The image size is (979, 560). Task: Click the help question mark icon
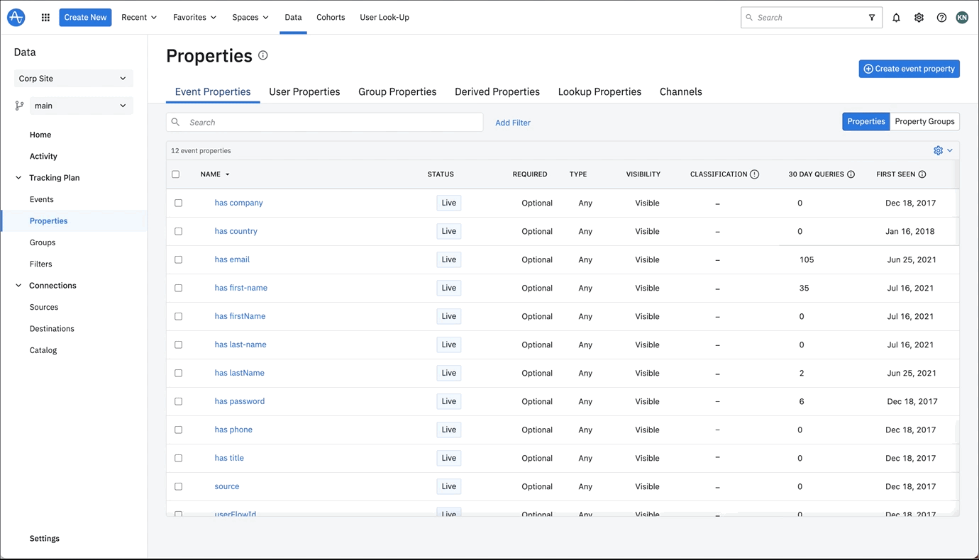941,18
